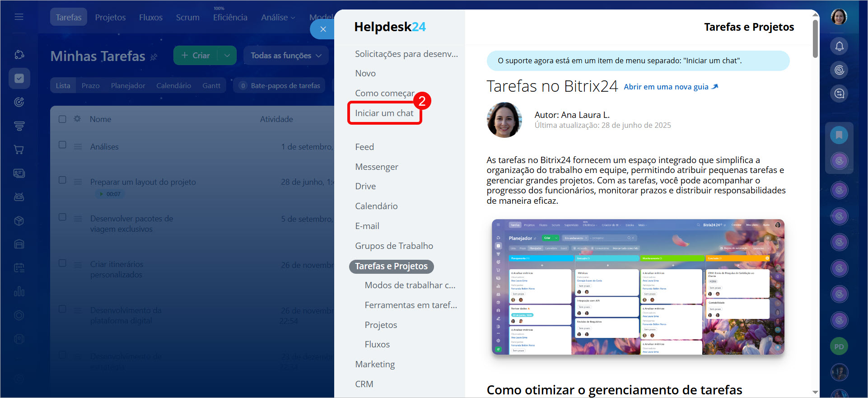Switch to the Projetos tab
This screenshot has width=868, height=398.
coord(110,18)
